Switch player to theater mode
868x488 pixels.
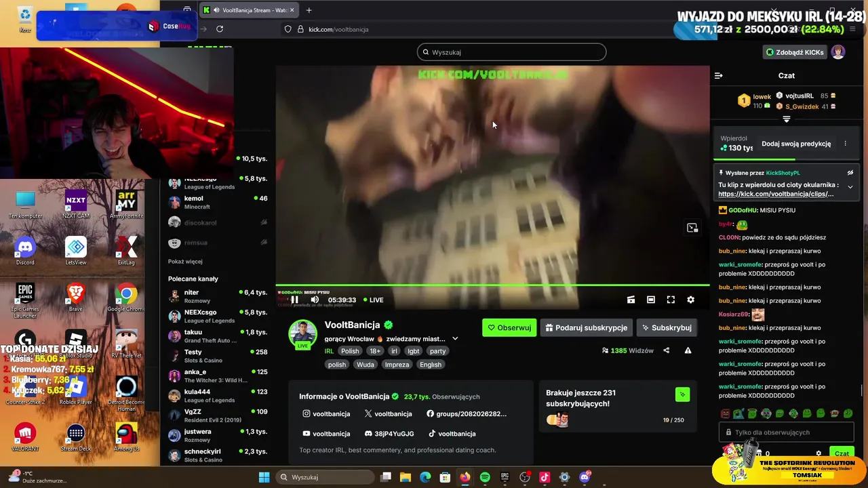pos(651,300)
